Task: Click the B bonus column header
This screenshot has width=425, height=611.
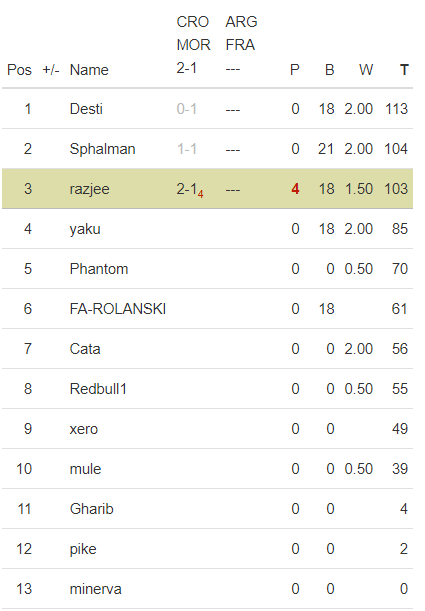Action: pos(330,70)
